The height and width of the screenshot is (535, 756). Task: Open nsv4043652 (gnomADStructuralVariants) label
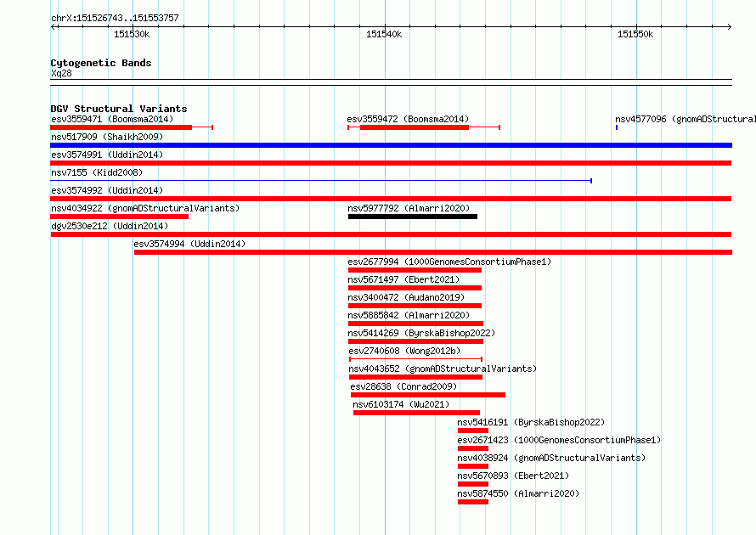click(443, 369)
